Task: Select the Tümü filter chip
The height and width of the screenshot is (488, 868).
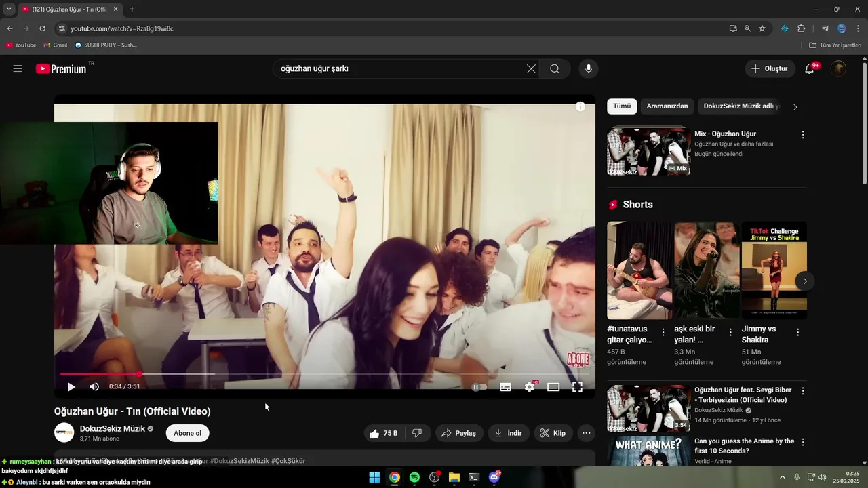Action: [x=622, y=106]
